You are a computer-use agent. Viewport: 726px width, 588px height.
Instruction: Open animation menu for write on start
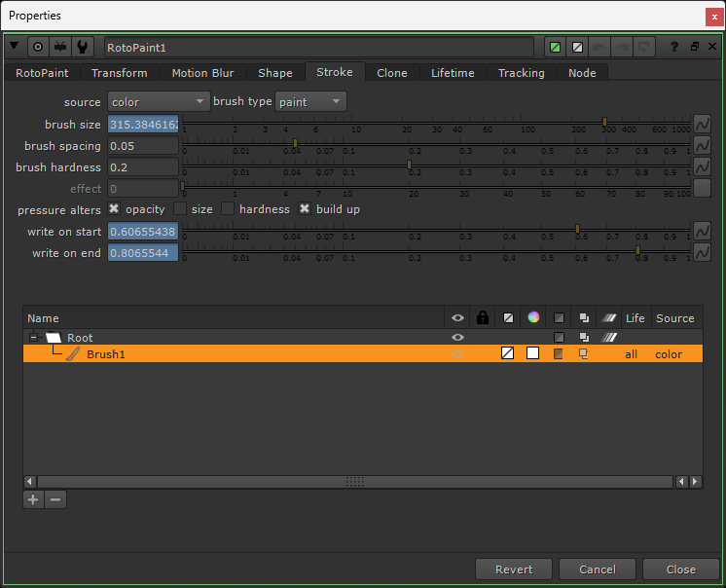click(x=702, y=231)
